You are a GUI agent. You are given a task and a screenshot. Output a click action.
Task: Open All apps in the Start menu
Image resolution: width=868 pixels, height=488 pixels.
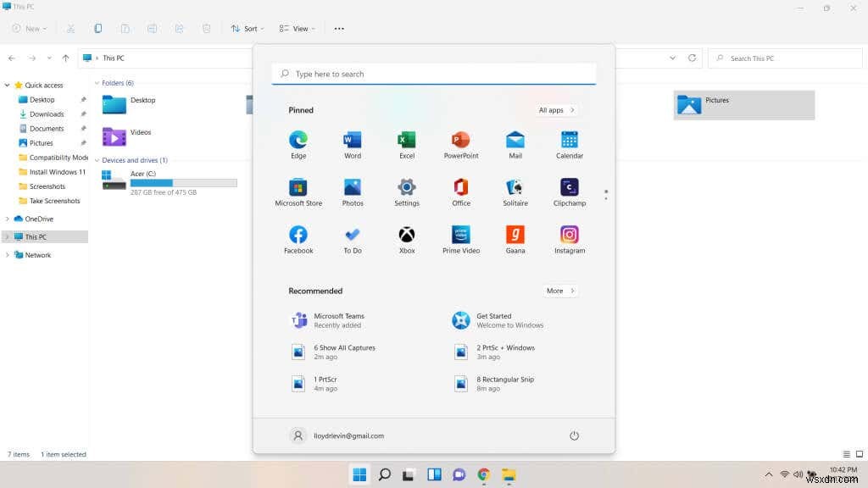click(555, 109)
